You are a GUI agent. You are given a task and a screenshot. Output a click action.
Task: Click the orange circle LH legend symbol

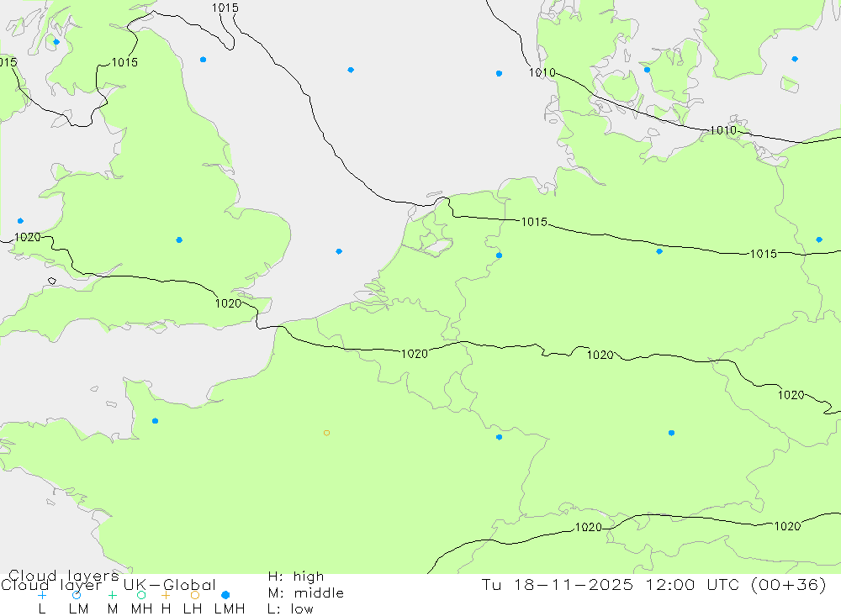pyautogui.click(x=195, y=595)
